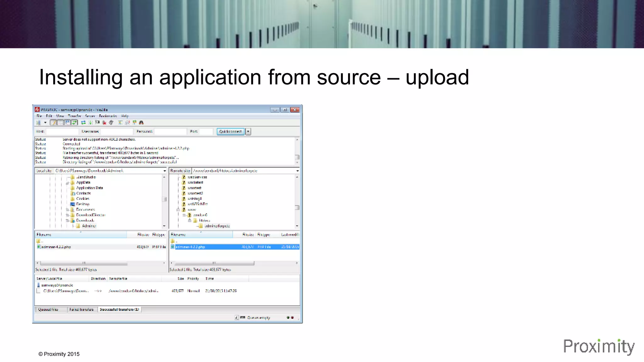Sort remote list by Filesize column
This screenshot has height=362, width=644.
[244, 235]
